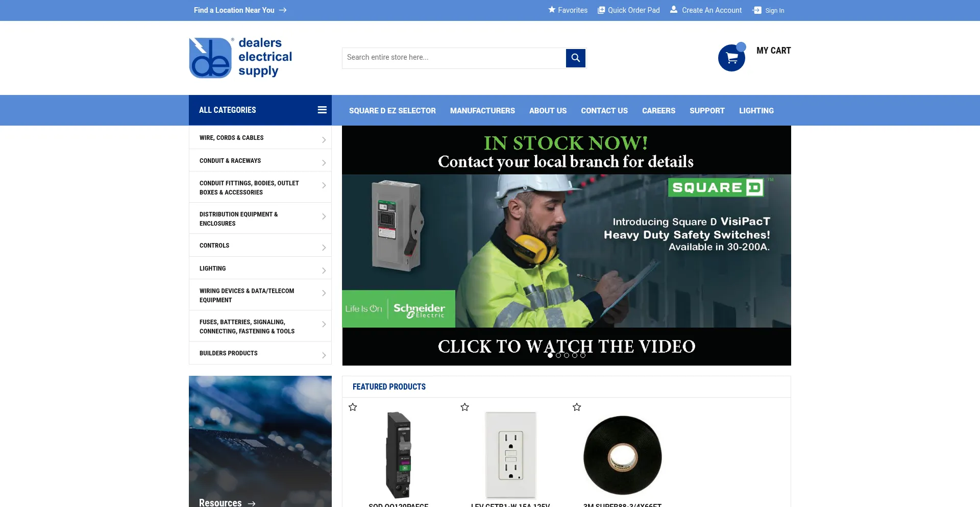Open the Support menu item
Image resolution: width=980 pixels, height=507 pixels.
click(707, 111)
